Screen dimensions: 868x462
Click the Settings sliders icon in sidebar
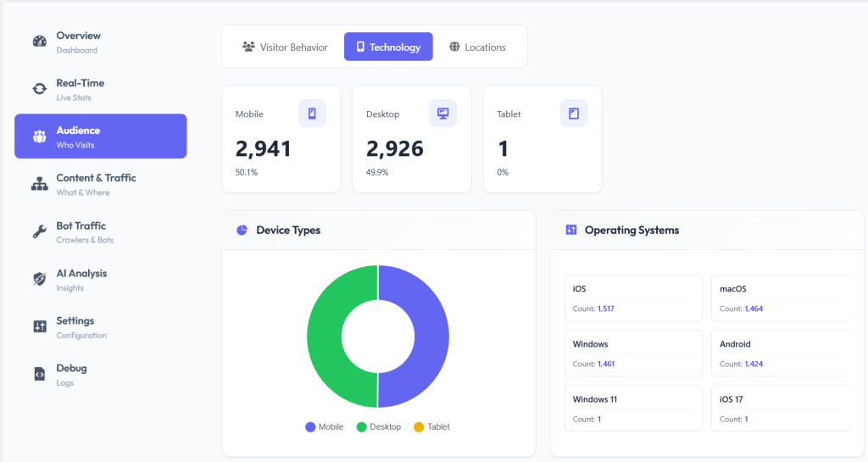click(39, 326)
